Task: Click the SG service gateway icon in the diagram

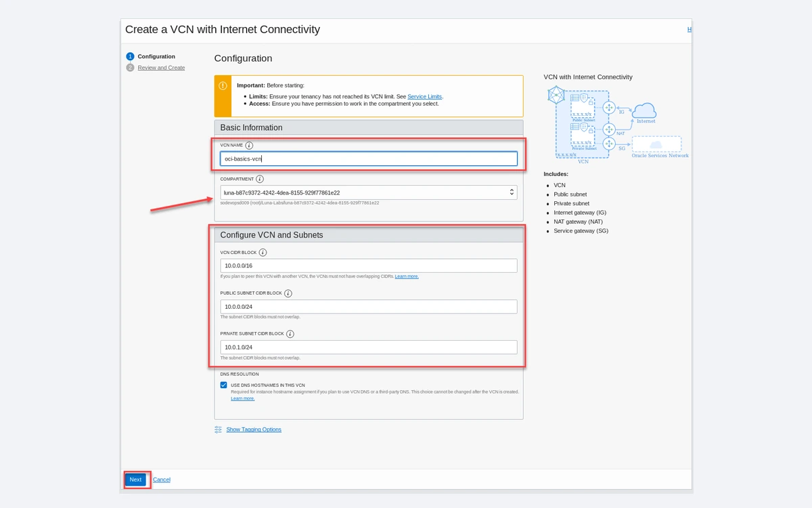Action: point(608,143)
